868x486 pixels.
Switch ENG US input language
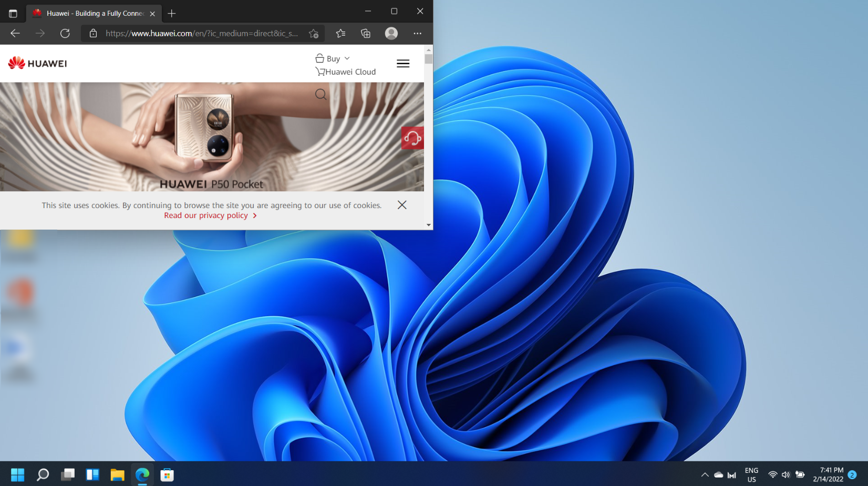pos(752,475)
